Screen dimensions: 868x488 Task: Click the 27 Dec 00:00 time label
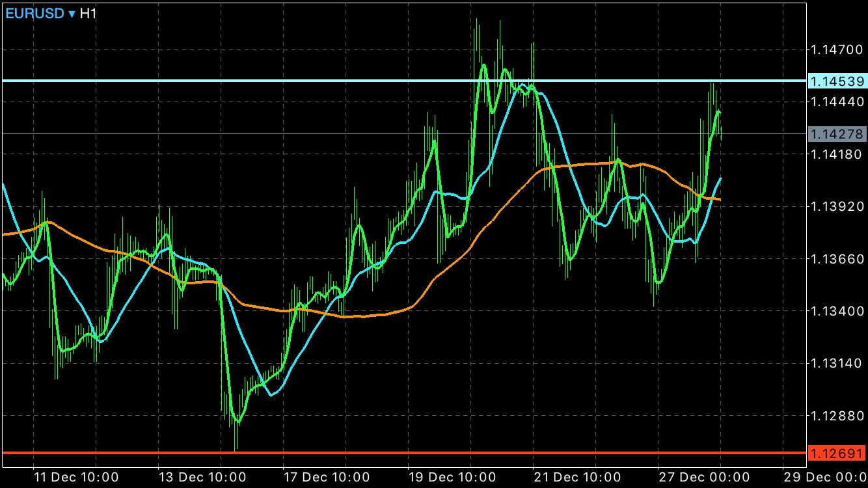click(x=703, y=477)
